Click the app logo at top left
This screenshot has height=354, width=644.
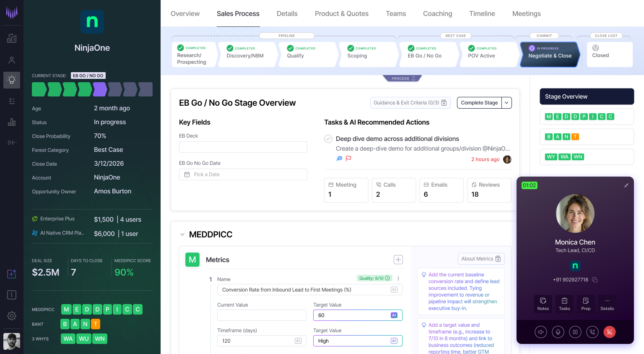pyautogui.click(x=12, y=12)
